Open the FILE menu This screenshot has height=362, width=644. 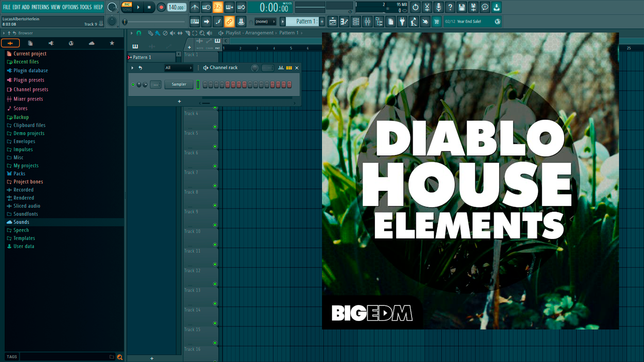7,7
